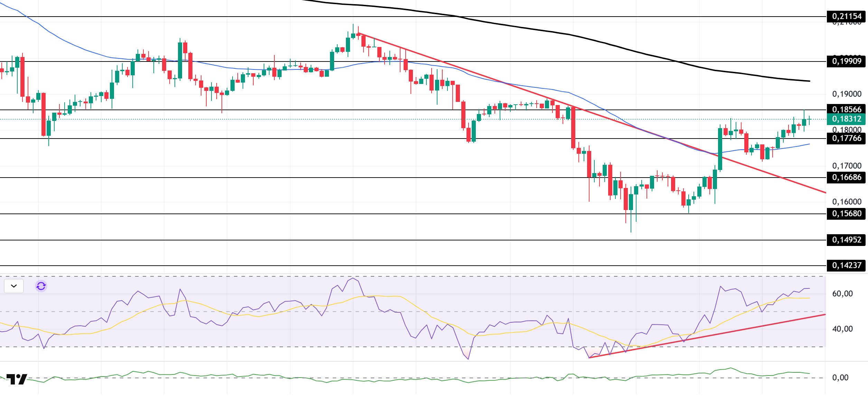868x399 pixels.
Task: Select the 0,21154 horizontal level label
Action: [x=846, y=16]
